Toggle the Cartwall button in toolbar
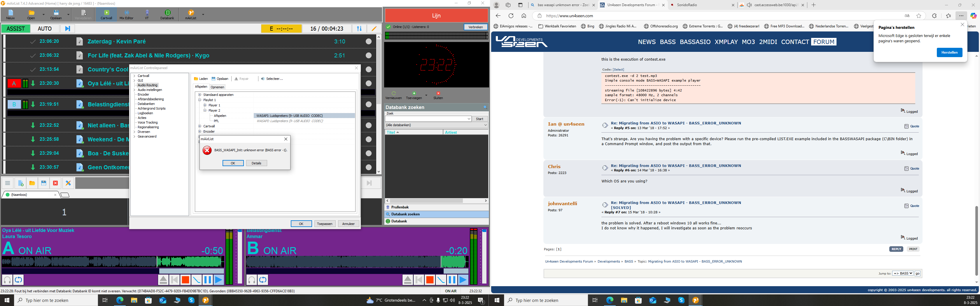Screen dimensions: 980x306 [106, 15]
